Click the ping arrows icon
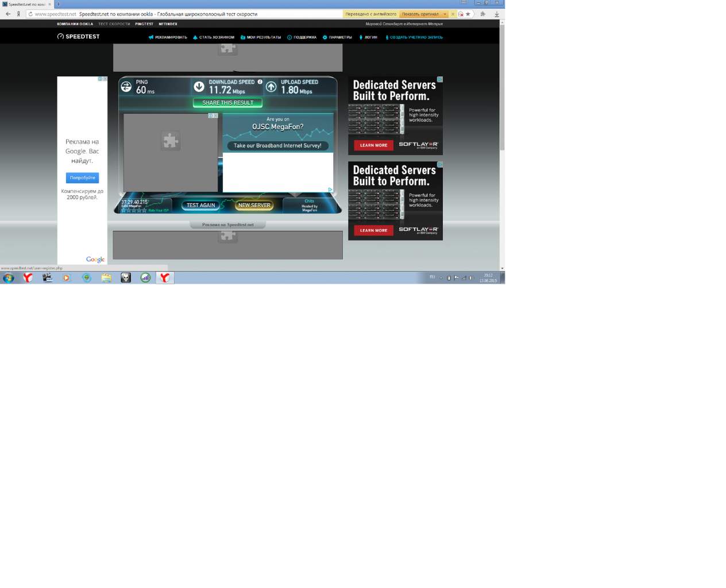The height and width of the screenshot is (588, 726). [126, 87]
